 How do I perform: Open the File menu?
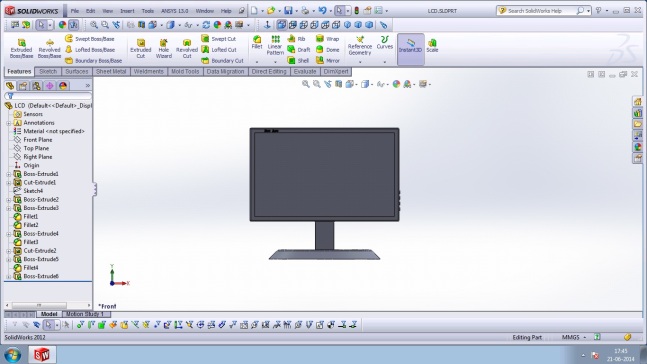point(75,11)
